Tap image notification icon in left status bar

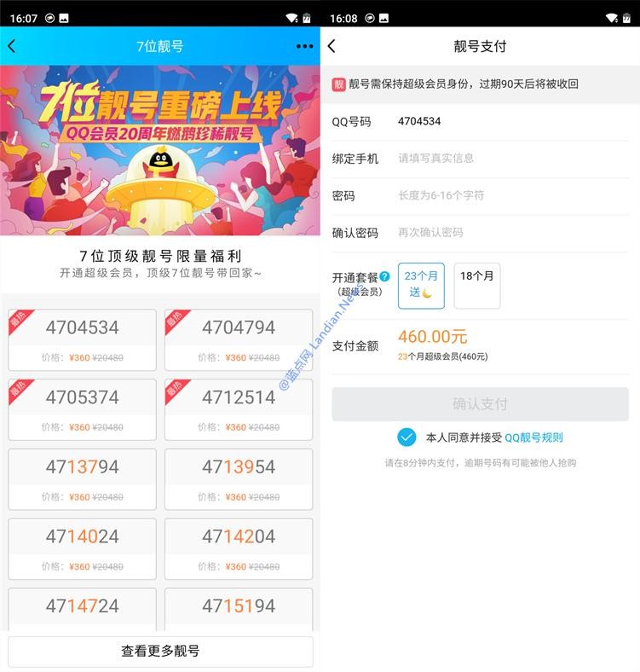point(64,18)
